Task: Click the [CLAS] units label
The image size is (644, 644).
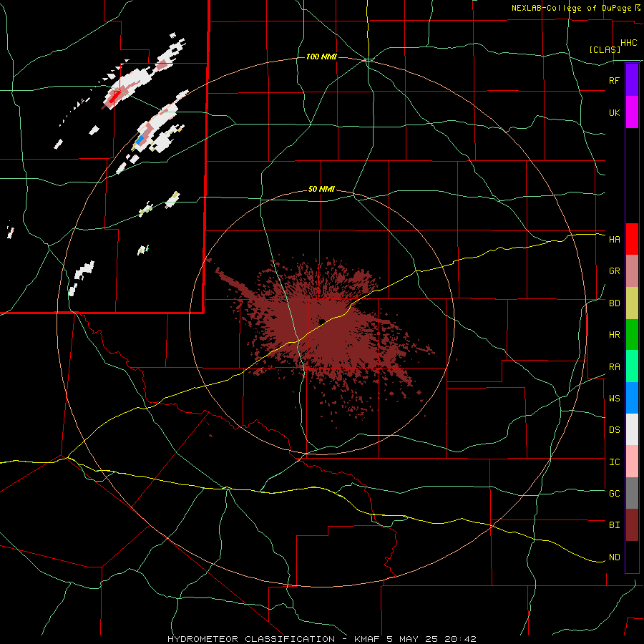Action: (x=605, y=49)
